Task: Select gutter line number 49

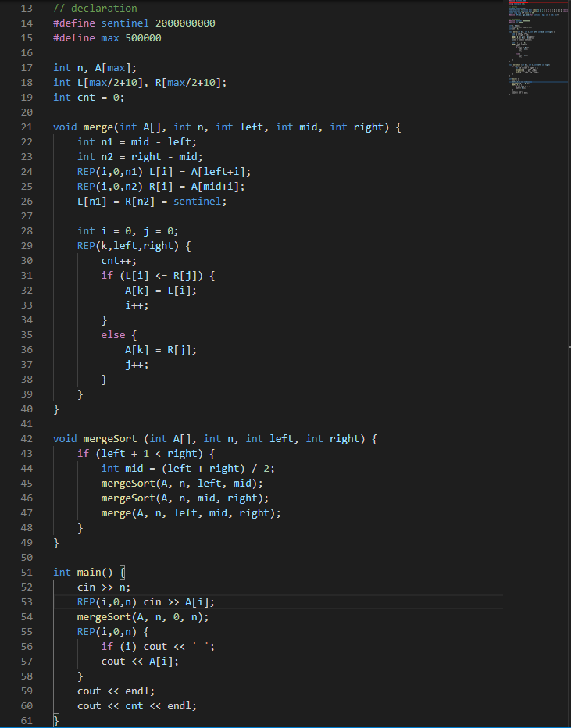Action: [27, 543]
